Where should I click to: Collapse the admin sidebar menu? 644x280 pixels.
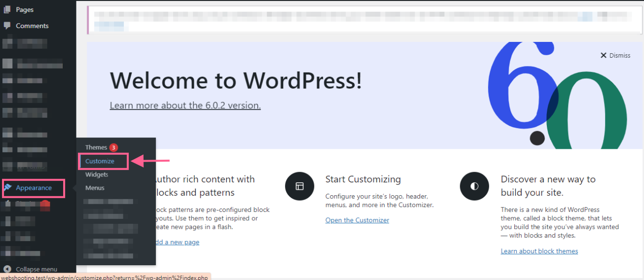click(36, 269)
